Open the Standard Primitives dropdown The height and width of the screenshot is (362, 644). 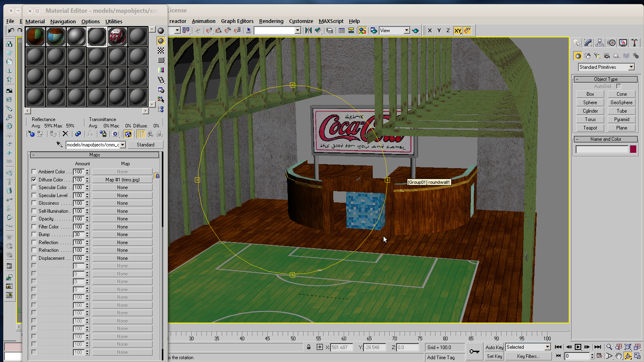tap(631, 67)
